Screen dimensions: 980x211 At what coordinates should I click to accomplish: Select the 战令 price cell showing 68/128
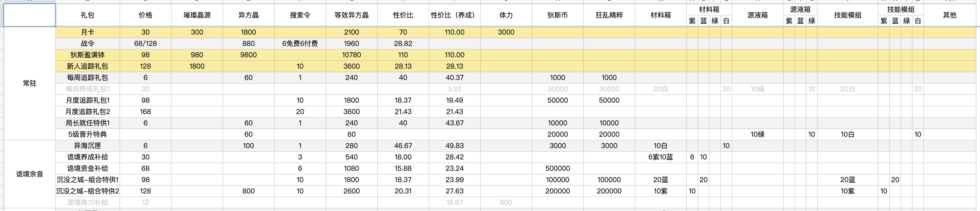click(x=145, y=43)
